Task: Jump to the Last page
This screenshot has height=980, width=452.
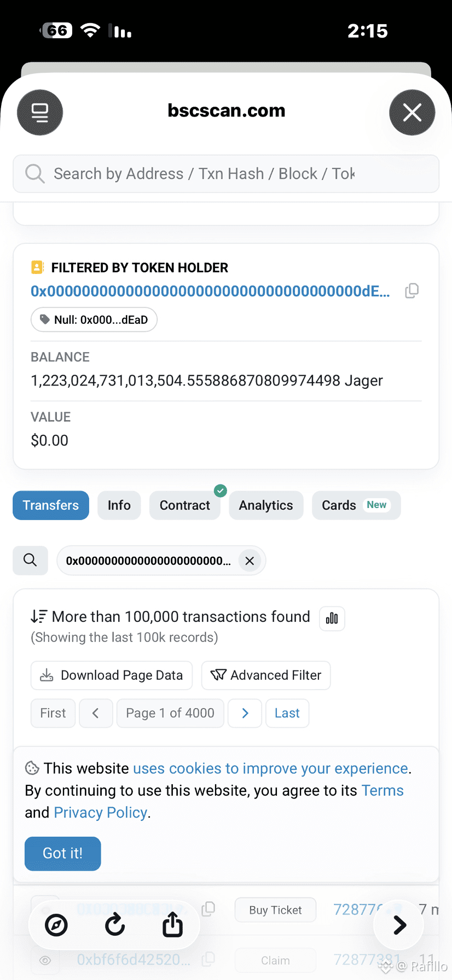Action: [x=287, y=713]
